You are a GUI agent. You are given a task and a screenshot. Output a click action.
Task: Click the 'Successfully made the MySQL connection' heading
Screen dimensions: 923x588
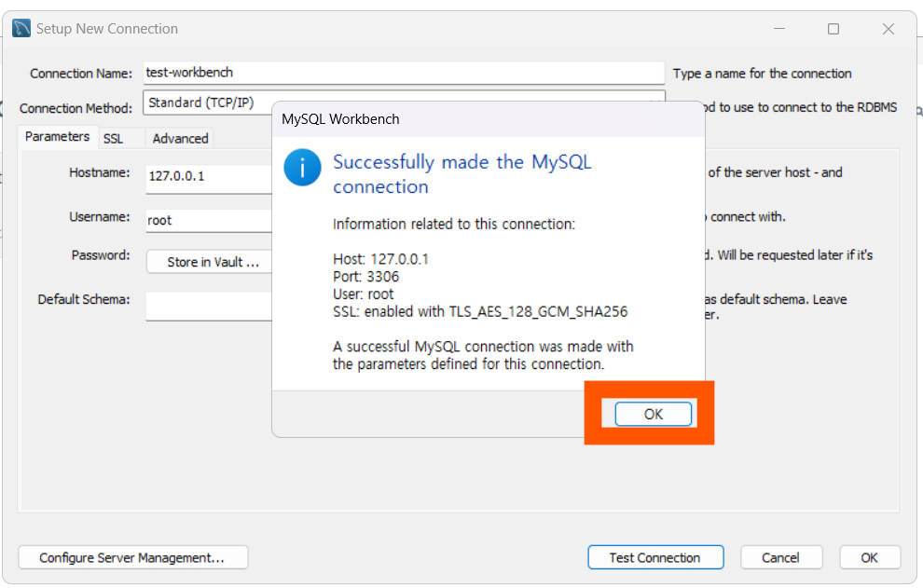click(462, 173)
